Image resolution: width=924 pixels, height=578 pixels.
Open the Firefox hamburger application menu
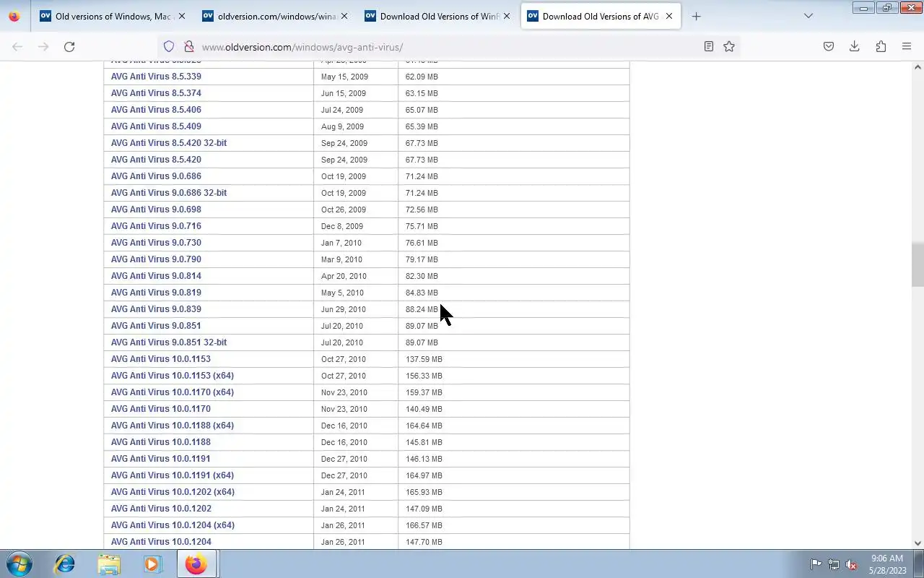click(x=907, y=46)
